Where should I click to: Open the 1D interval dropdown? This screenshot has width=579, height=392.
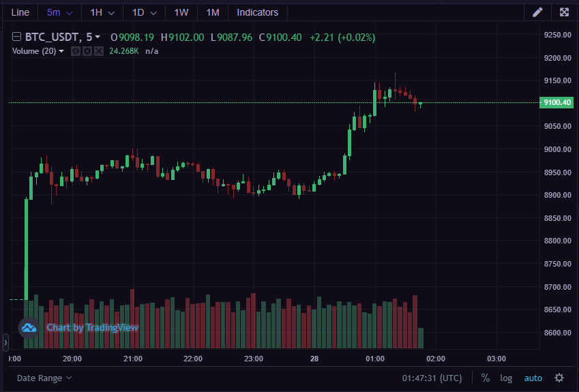[145, 12]
